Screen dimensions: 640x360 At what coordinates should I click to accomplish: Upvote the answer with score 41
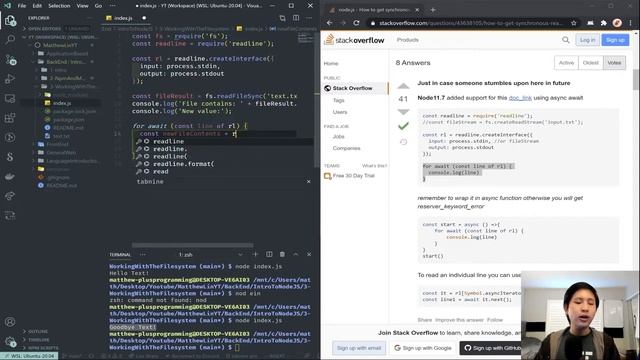tap(403, 86)
